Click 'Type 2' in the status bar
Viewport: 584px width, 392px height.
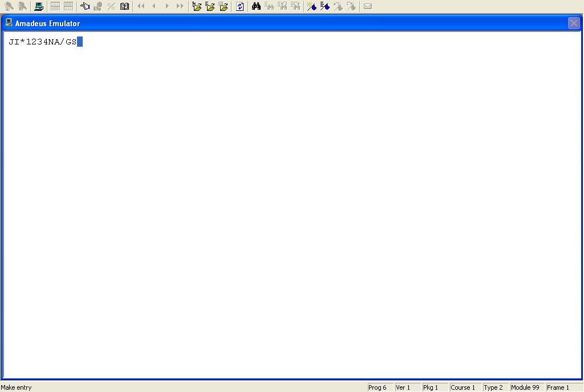tap(493, 387)
